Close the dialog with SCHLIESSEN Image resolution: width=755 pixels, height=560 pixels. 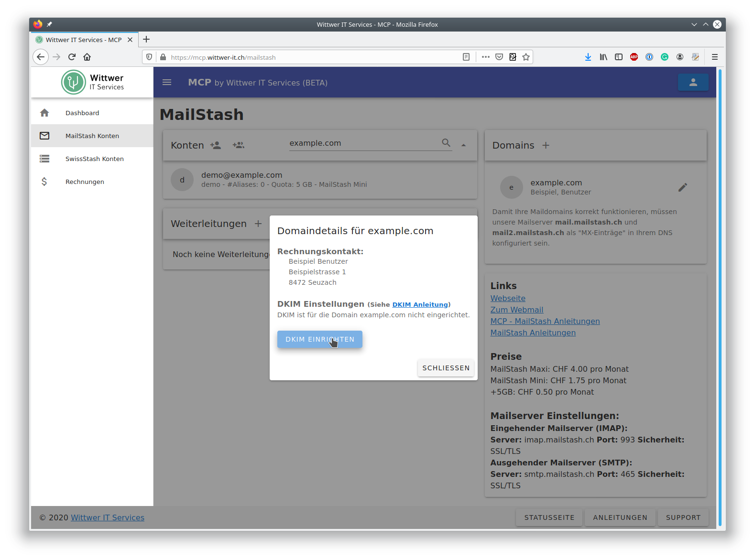pyautogui.click(x=446, y=368)
